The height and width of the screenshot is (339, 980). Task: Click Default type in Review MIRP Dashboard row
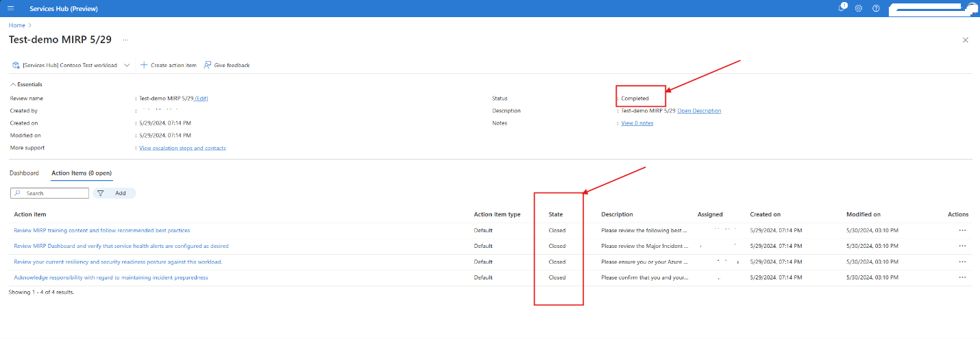(x=483, y=246)
